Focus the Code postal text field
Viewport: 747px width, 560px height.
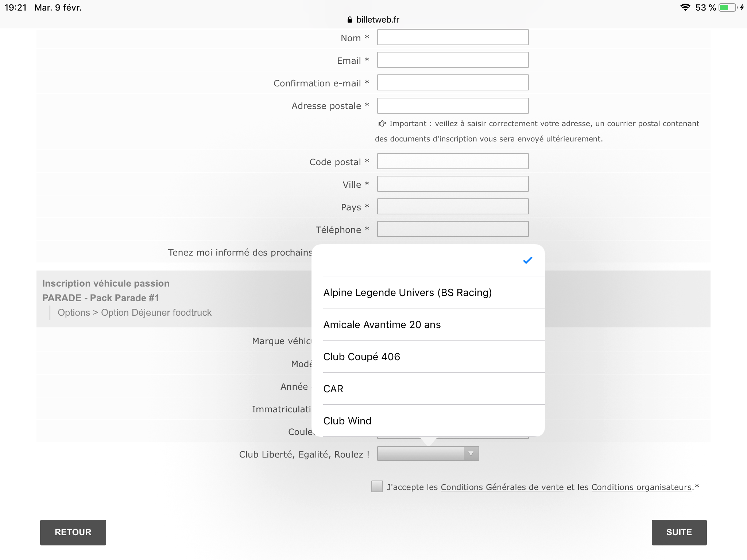(x=453, y=161)
